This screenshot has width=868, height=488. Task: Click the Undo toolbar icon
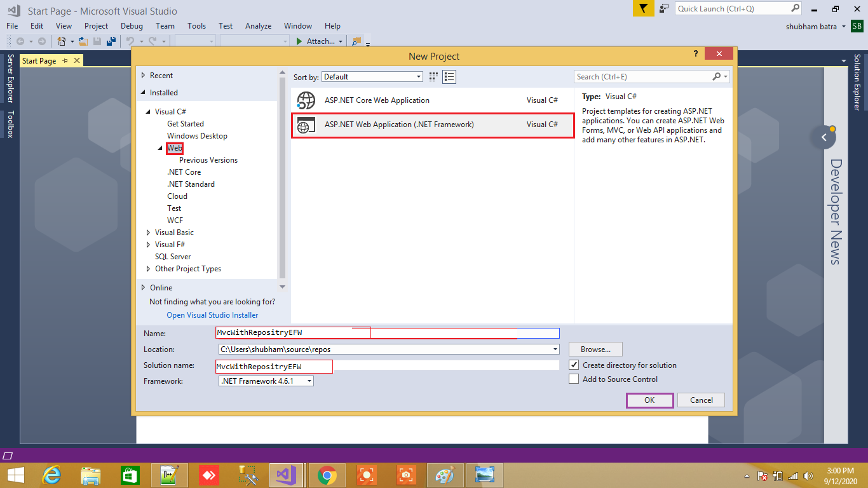click(x=130, y=41)
